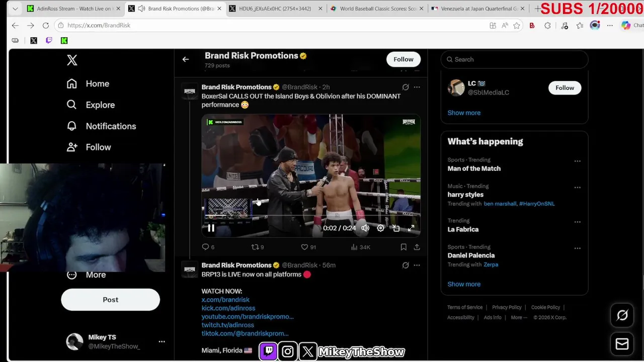Open the More menu in sidebar
Screen dimensions: 644x362
pos(87,275)
